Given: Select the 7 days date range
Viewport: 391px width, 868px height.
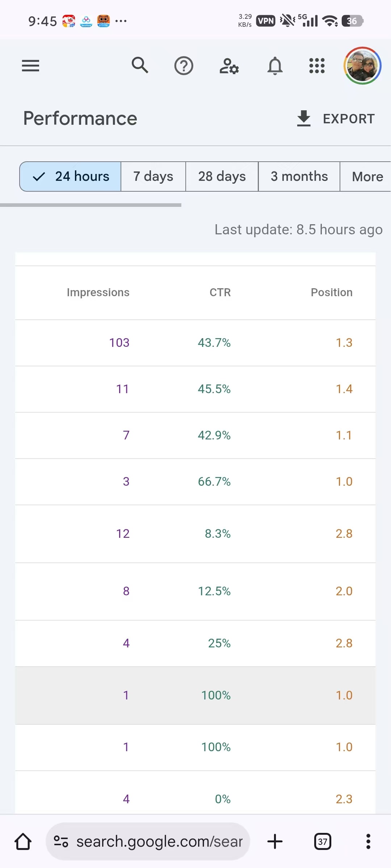Looking at the screenshot, I should [153, 176].
